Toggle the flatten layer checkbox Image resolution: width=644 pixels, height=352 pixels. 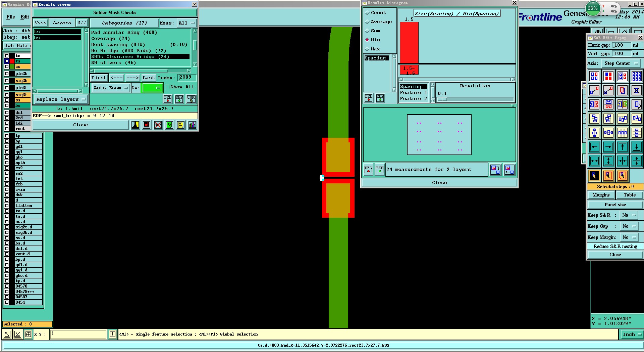[7, 206]
